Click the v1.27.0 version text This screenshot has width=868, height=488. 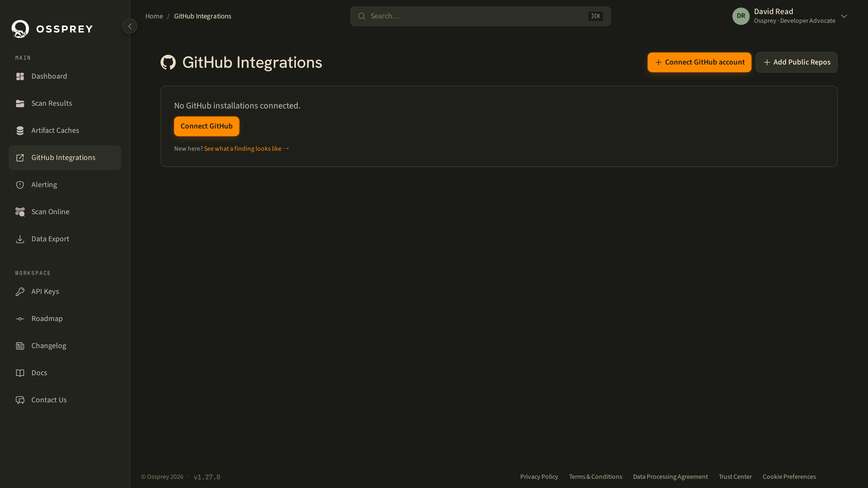click(207, 477)
